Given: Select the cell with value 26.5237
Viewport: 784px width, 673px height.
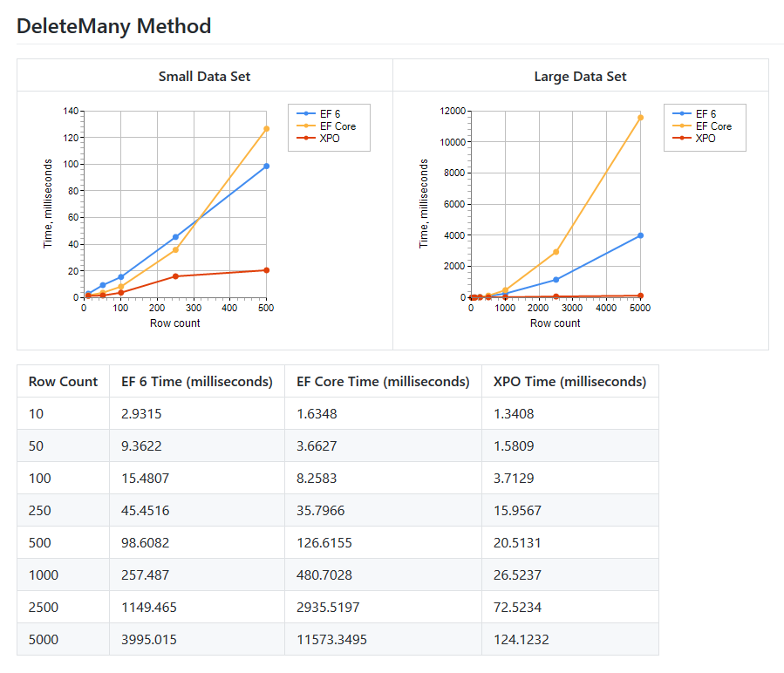Looking at the screenshot, I should click(x=570, y=575).
